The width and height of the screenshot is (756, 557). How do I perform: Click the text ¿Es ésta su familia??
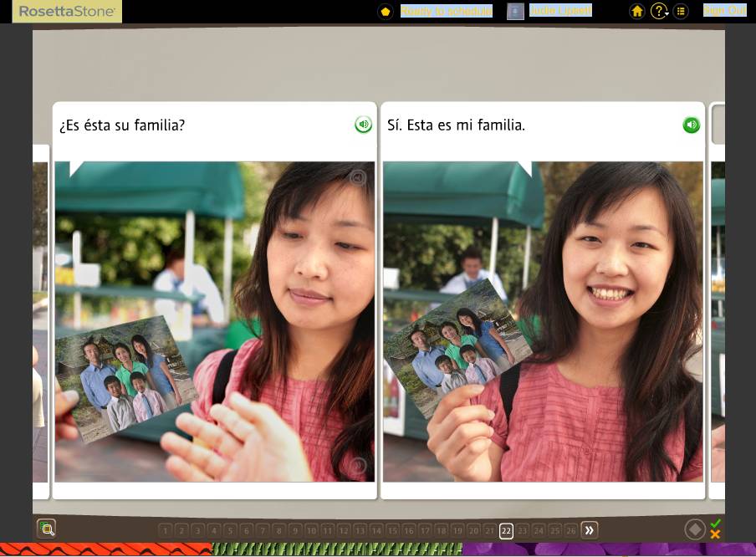[122, 125]
